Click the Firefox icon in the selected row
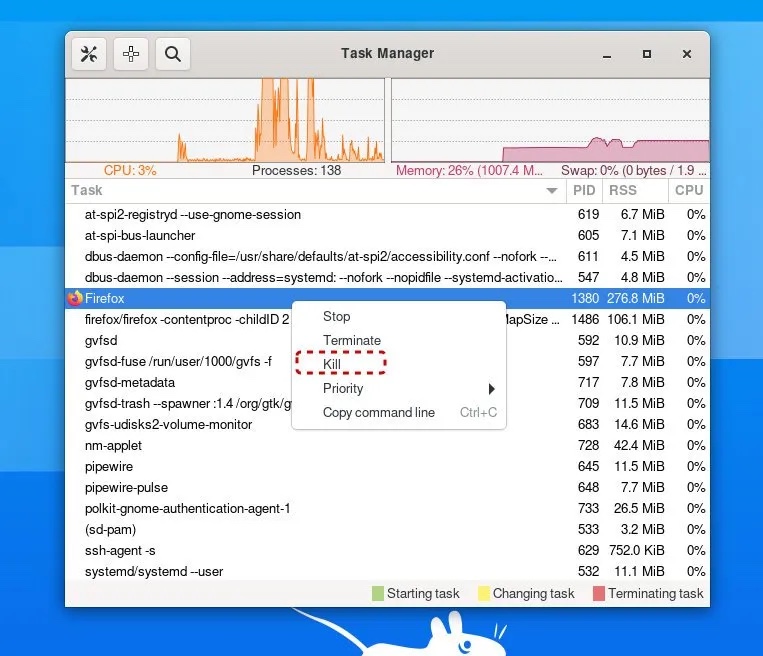 tap(75, 298)
